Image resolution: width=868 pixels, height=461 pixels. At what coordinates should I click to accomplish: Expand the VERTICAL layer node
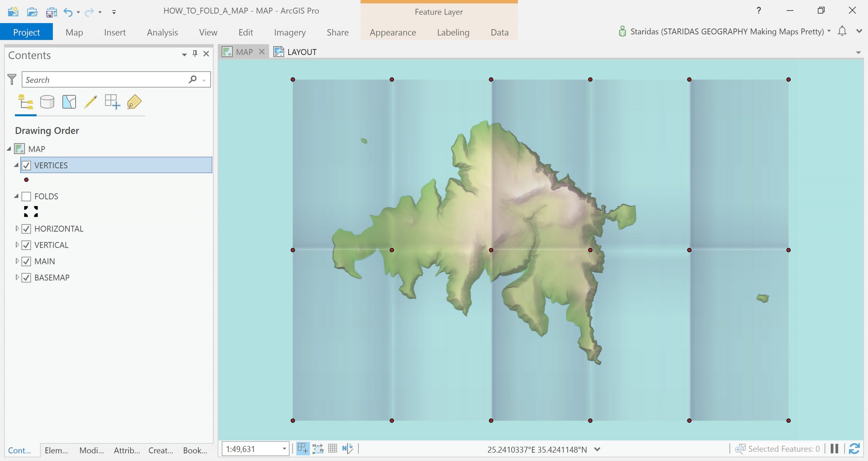coord(17,245)
